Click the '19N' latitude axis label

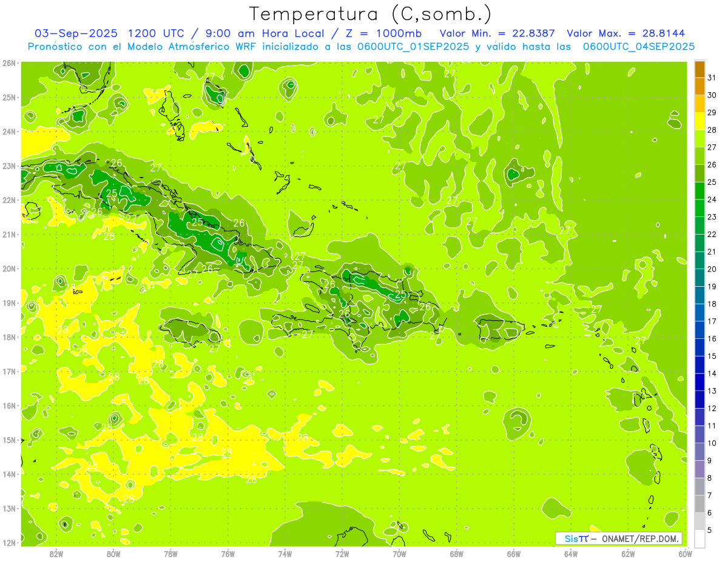[x=9, y=303]
